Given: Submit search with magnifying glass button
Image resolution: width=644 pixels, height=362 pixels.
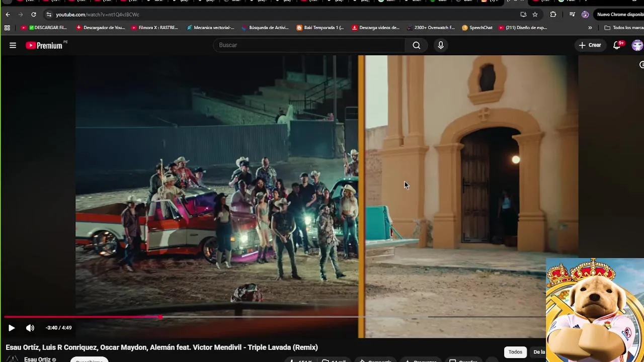Looking at the screenshot, I should pyautogui.click(x=417, y=45).
